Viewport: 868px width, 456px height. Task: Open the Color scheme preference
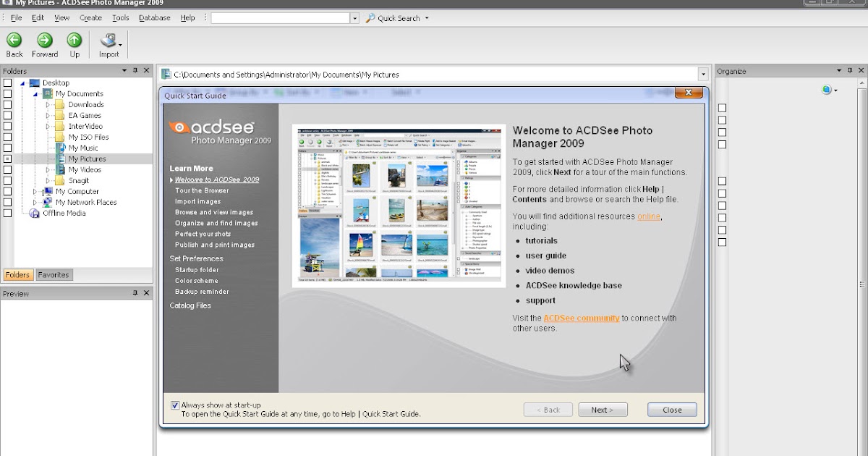coord(196,281)
